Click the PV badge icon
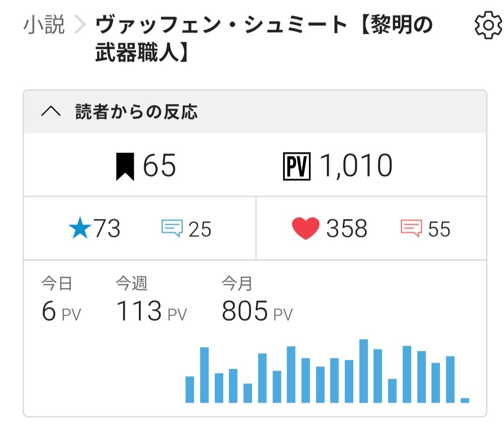This screenshot has height=423, width=504. (297, 166)
